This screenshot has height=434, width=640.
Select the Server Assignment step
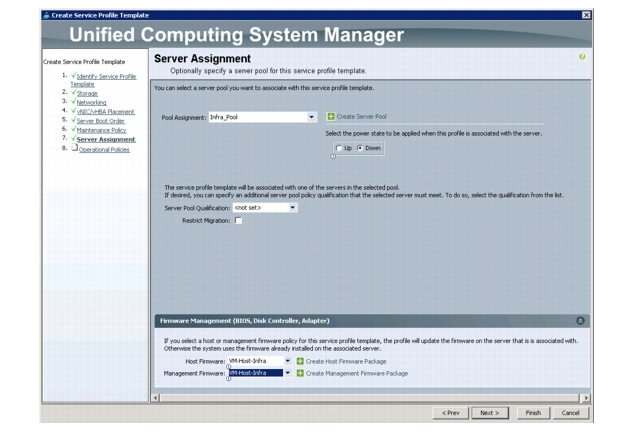click(x=106, y=140)
